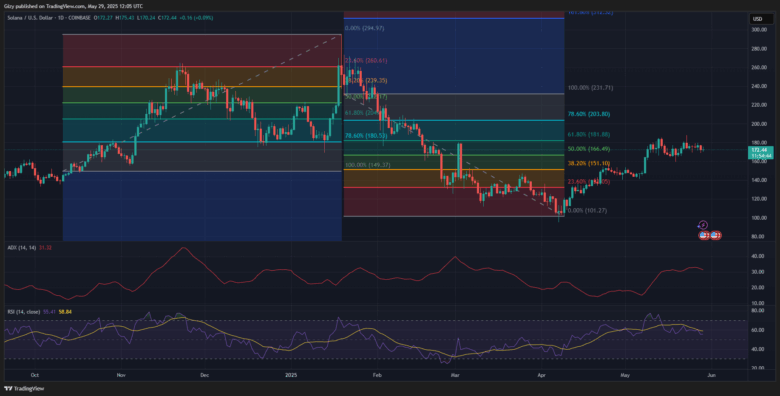This screenshot has height=396, width=780.
Task: Click the 38.20% (151.10) Fibonacci label
Action: (x=590, y=163)
